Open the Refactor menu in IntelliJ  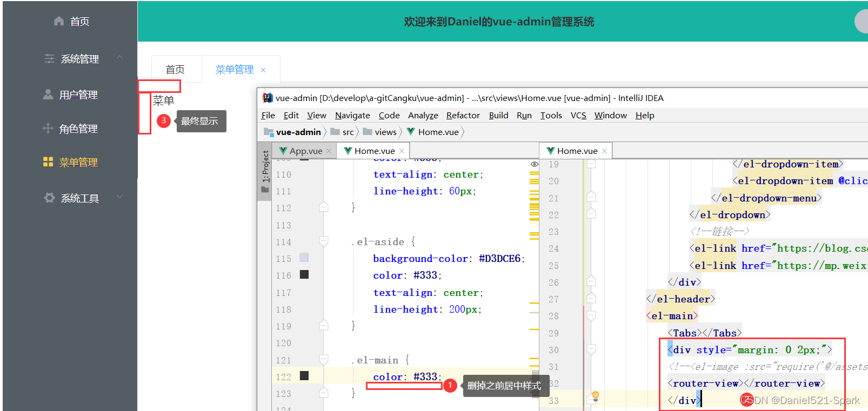click(463, 115)
